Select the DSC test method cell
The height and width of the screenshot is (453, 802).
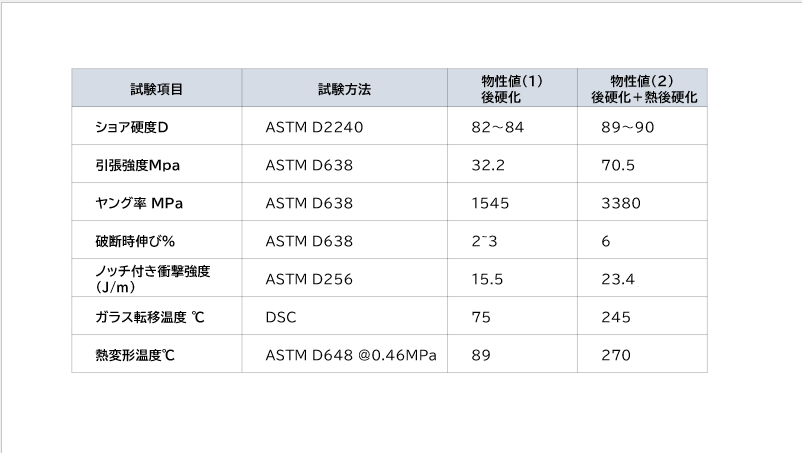[281, 317]
